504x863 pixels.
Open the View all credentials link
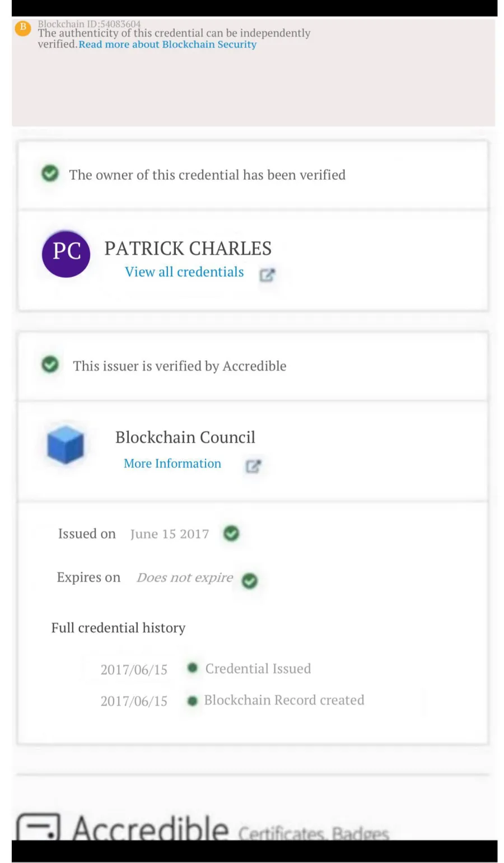184,272
